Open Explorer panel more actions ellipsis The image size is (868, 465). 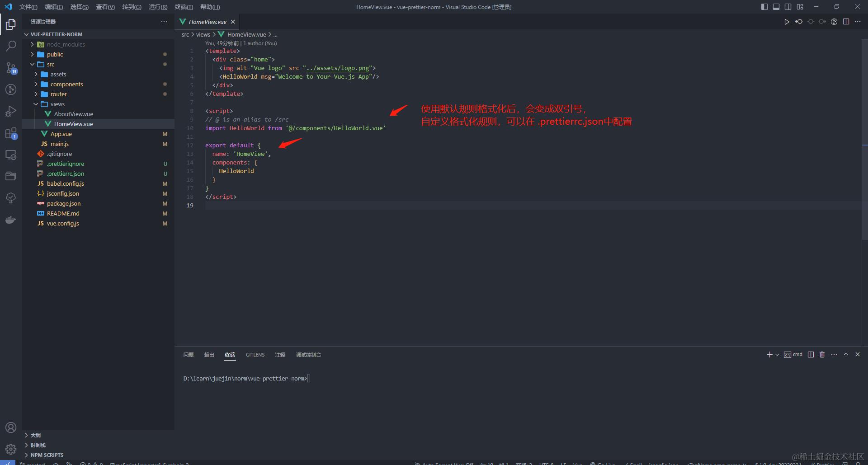pos(164,22)
